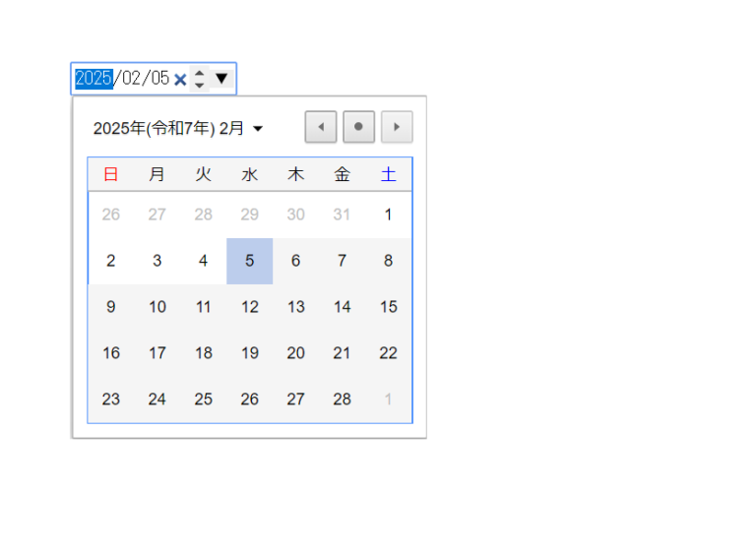The width and height of the screenshot is (756, 556).
Task: Select the year field 2025 in date input
Action: pyautogui.click(x=94, y=79)
